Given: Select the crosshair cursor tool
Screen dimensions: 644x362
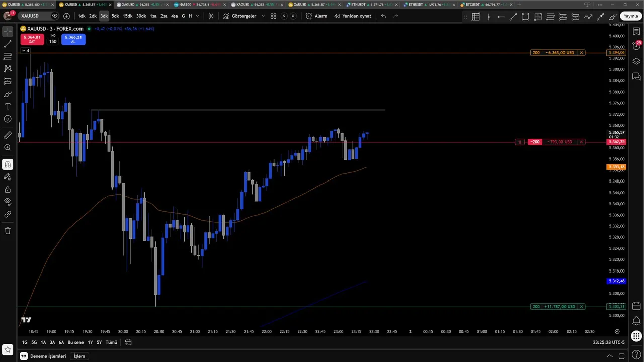Looking at the screenshot, I should tap(8, 32).
